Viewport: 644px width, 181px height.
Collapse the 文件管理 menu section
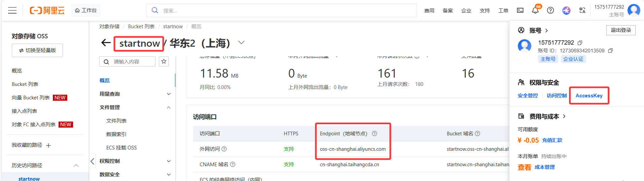pyautogui.click(x=169, y=107)
